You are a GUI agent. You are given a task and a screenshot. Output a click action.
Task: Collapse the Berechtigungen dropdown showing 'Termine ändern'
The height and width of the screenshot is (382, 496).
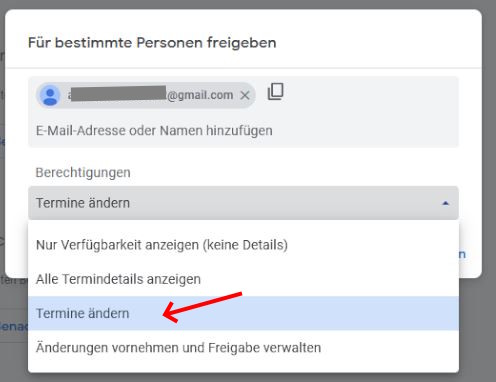(x=243, y=203)
